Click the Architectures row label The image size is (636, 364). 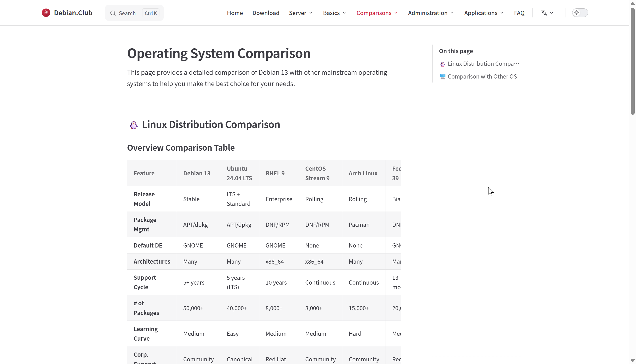click(x=152, y=261)
